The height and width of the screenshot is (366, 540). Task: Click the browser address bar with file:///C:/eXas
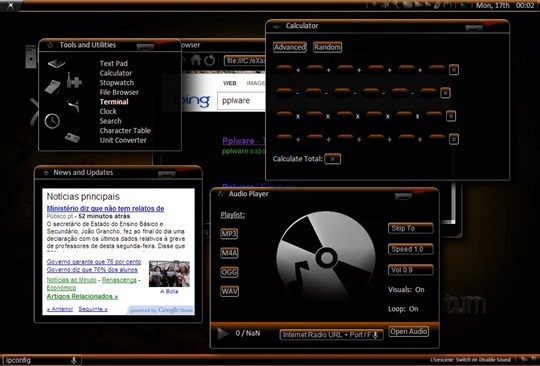pos(245,61)
